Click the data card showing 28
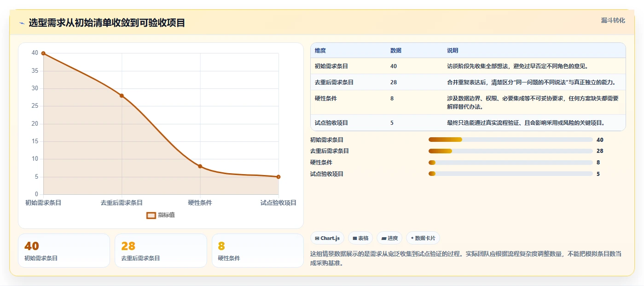 point(161,251)
